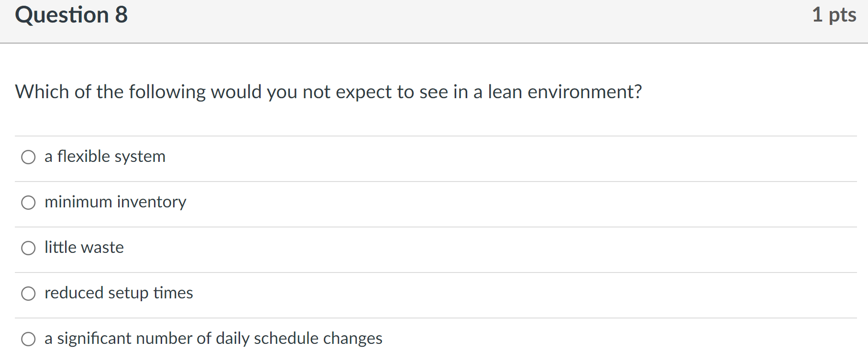Click the word 'inventory' in second answer

(x=152, y=202)
